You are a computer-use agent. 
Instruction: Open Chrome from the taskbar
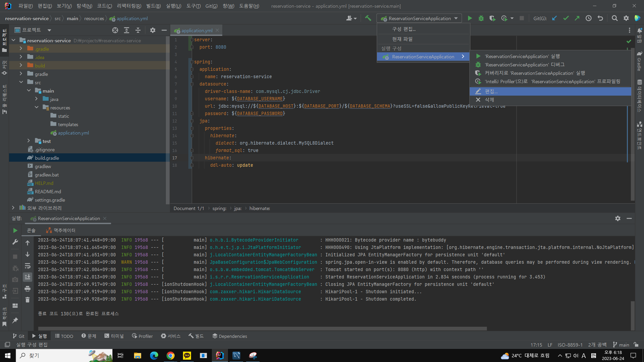[x=171, y=355]
